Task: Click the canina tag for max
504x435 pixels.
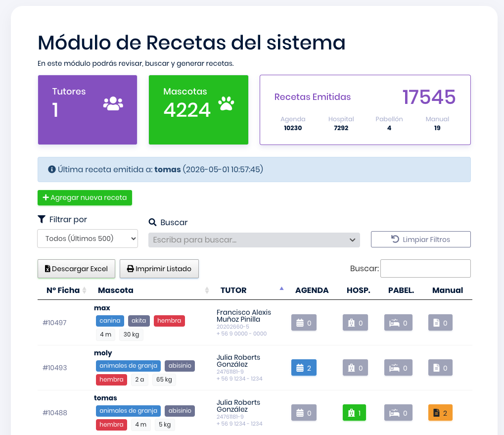Action: click(110, 321)
